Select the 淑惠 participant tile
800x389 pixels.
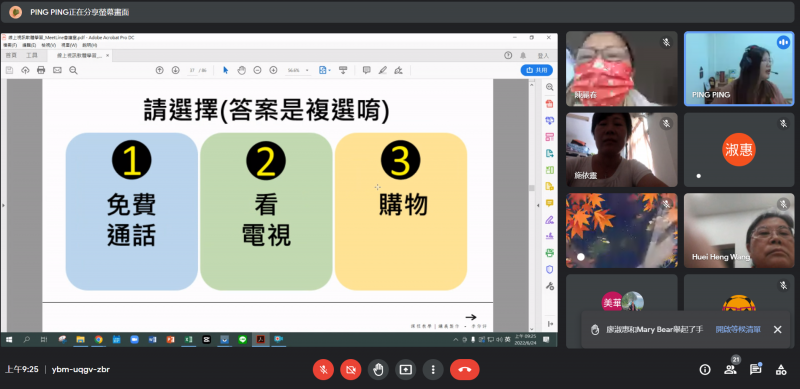pos(739,150)
